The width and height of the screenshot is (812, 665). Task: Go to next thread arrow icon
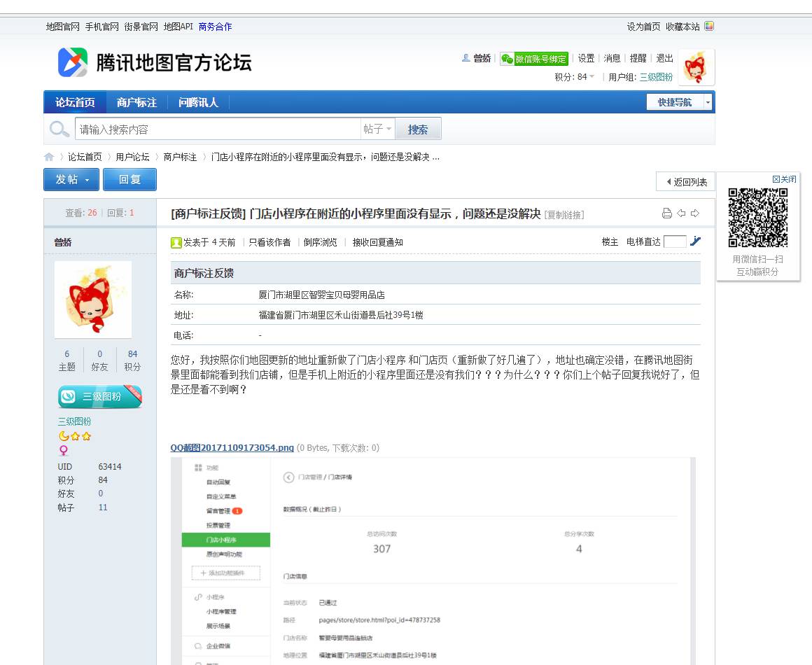pos(695,213)
